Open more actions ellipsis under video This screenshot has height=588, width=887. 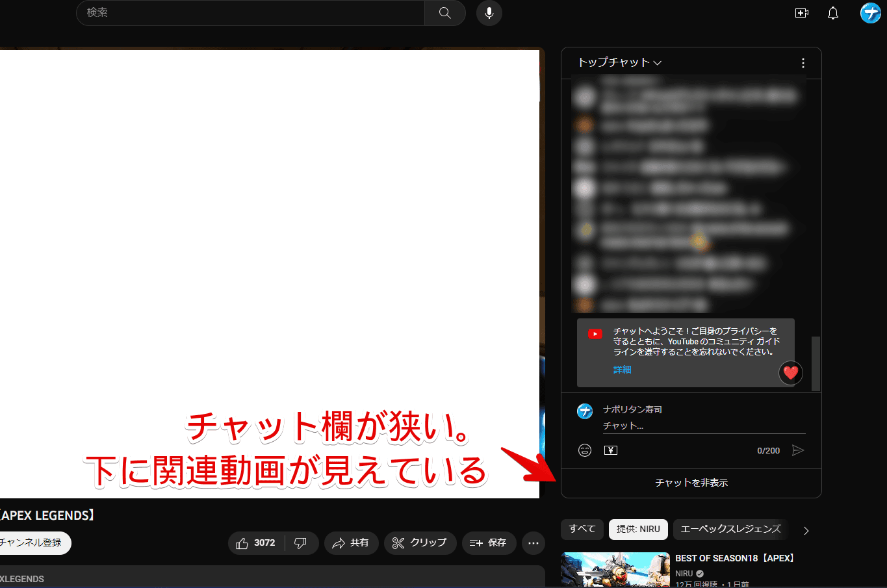533,543
